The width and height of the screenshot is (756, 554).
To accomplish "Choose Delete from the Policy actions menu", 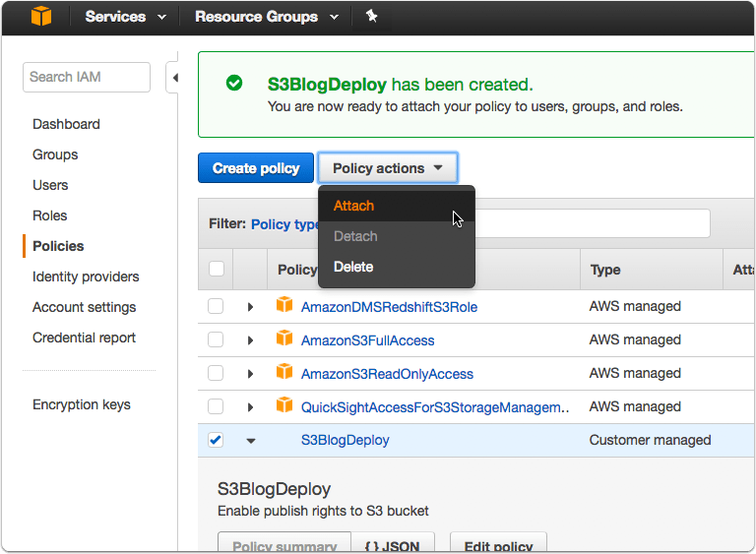I will coord(397,267).
